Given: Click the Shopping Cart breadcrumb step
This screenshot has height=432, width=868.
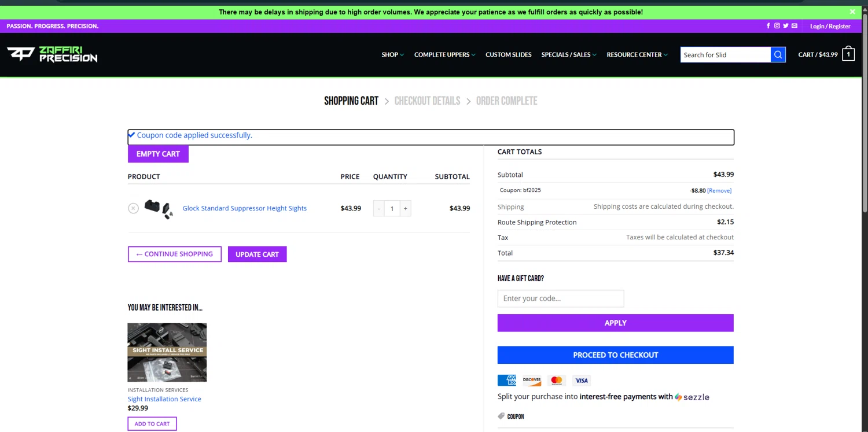Looking at the screenshot, I should click(351, 101).
